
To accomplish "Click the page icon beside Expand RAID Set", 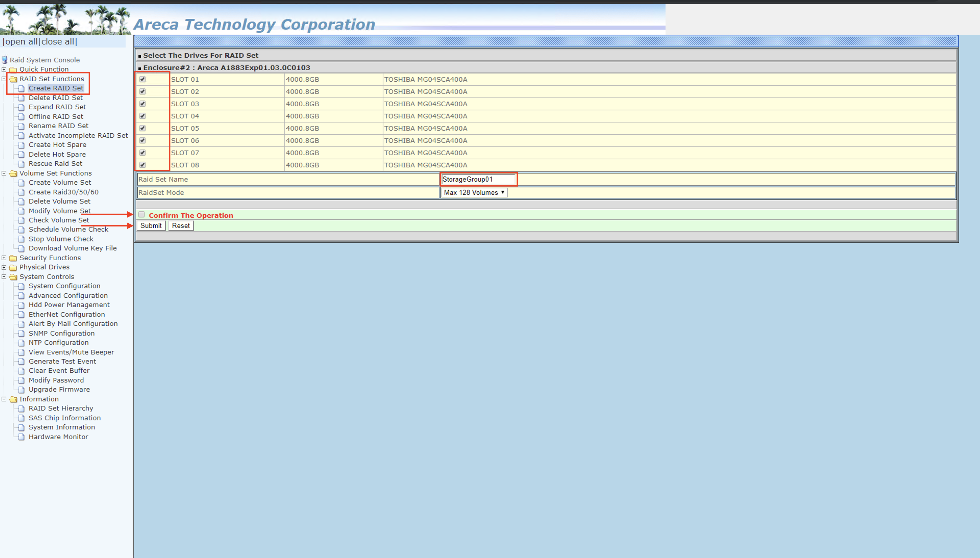I will (21, 107).
